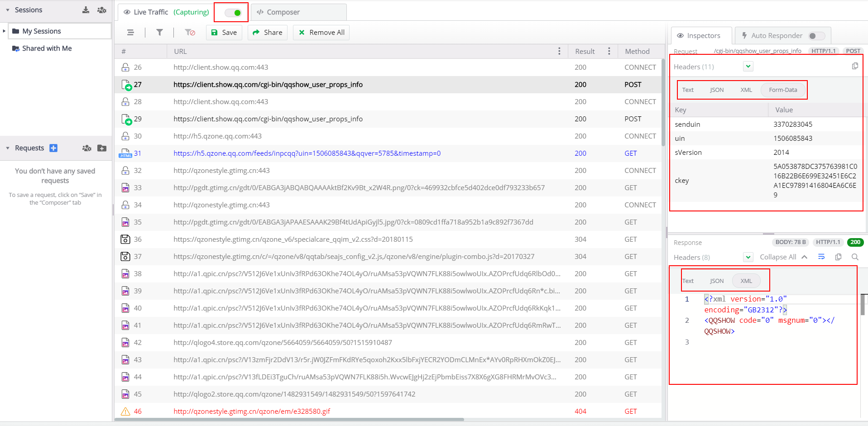
Task: Click the lock icon of session 30
Action: (125, 136)
